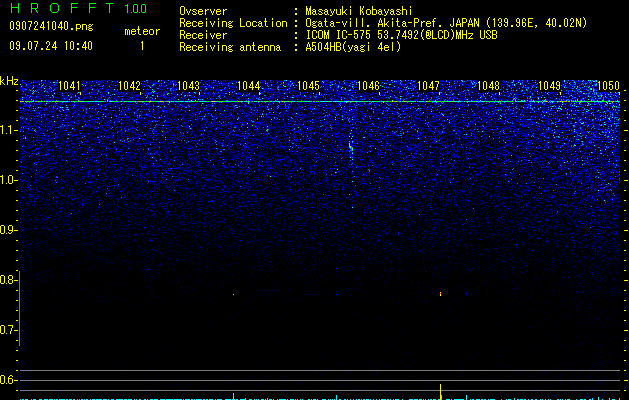Click the 0907241040.png filename text
The width and height of the screenshot is (629, 400).
coord(51,26)
